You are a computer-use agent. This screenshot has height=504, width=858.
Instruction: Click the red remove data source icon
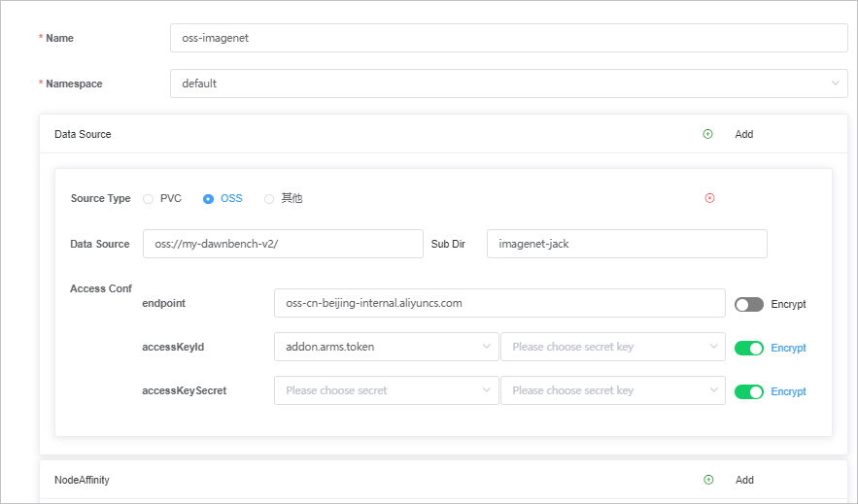coord(709,198)
